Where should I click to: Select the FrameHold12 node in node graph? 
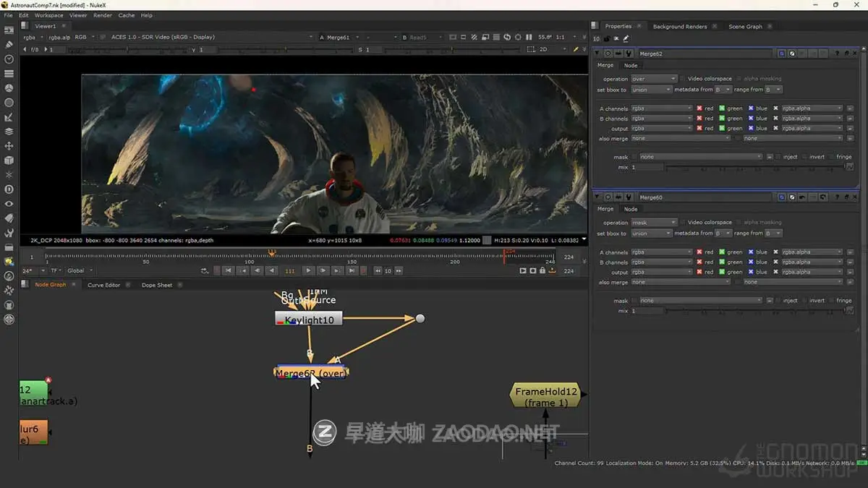[x=546, y=395]
